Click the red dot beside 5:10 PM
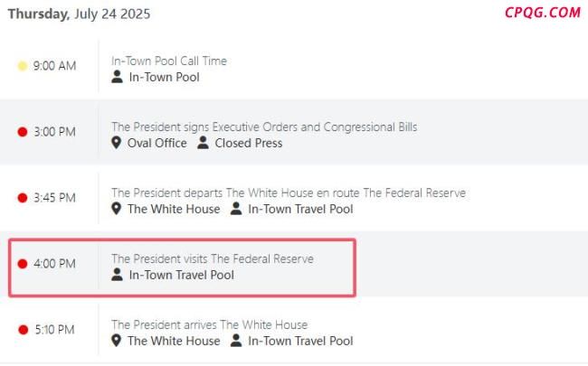 coord(24,330)
